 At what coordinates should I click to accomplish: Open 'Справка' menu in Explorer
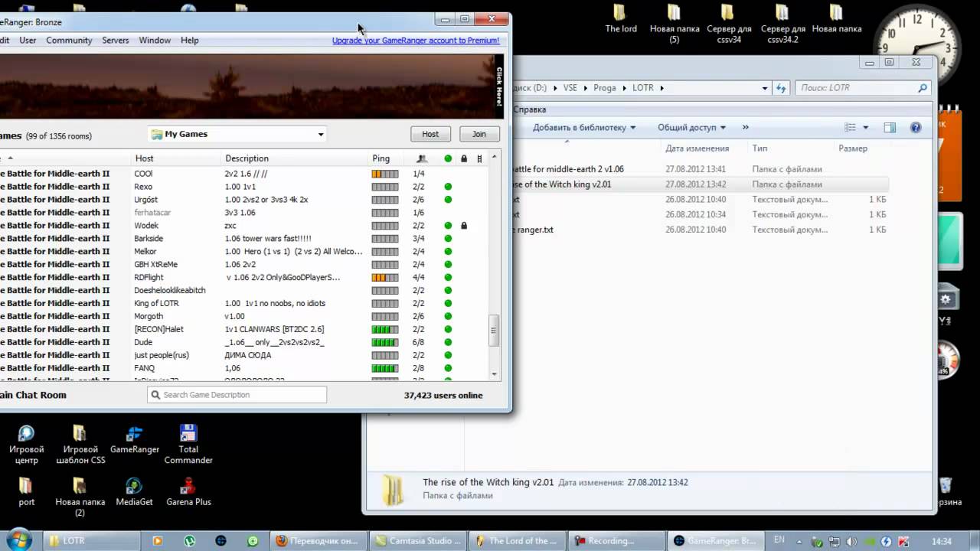pos(530,109)
